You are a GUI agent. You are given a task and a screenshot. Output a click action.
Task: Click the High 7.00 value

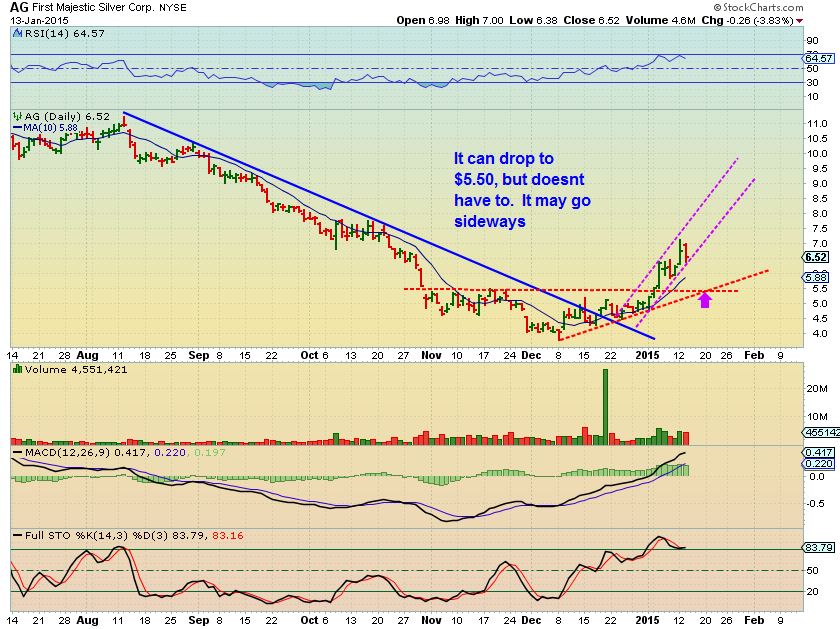(x=479, y=20)
